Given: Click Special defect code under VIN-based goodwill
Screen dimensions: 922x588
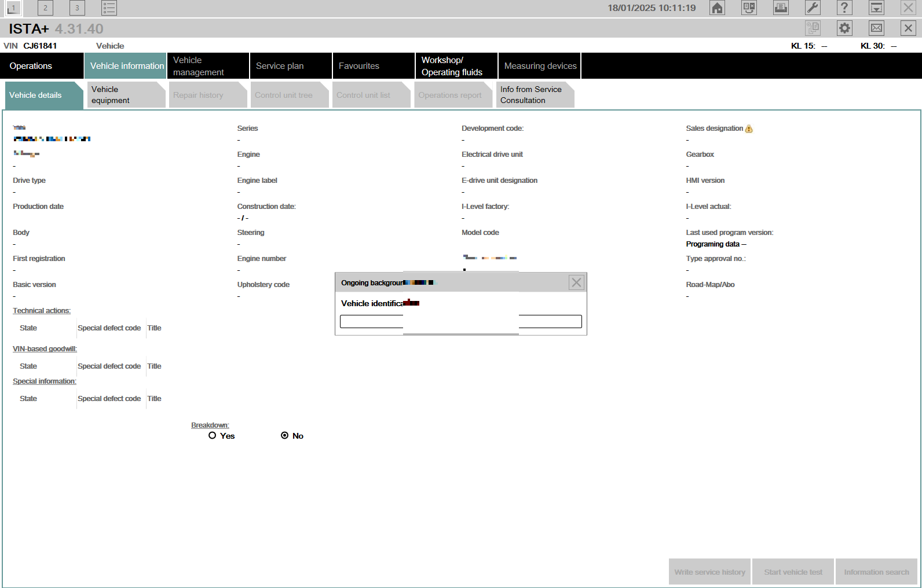Looking at the screenshot, I should coord(109,366).
